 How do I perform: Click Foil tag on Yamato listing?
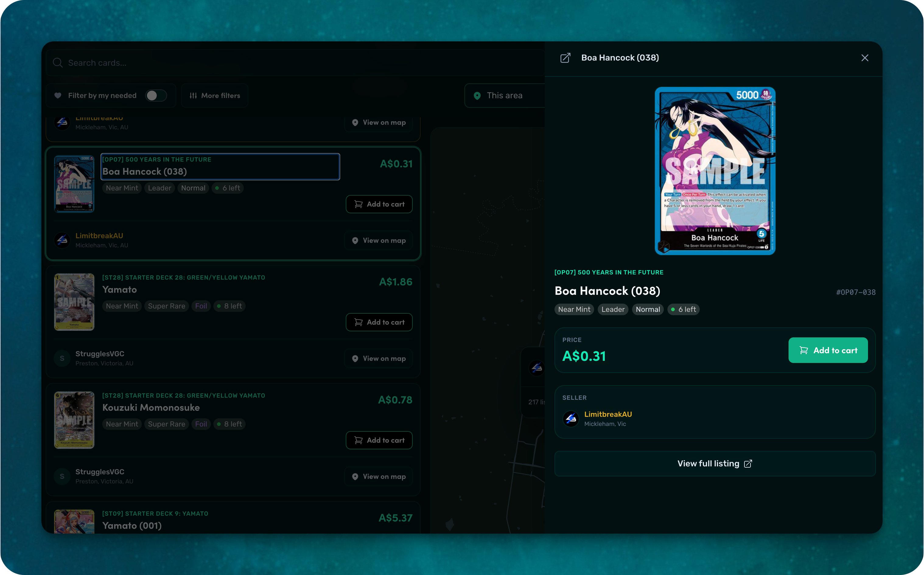click(201, 306)
